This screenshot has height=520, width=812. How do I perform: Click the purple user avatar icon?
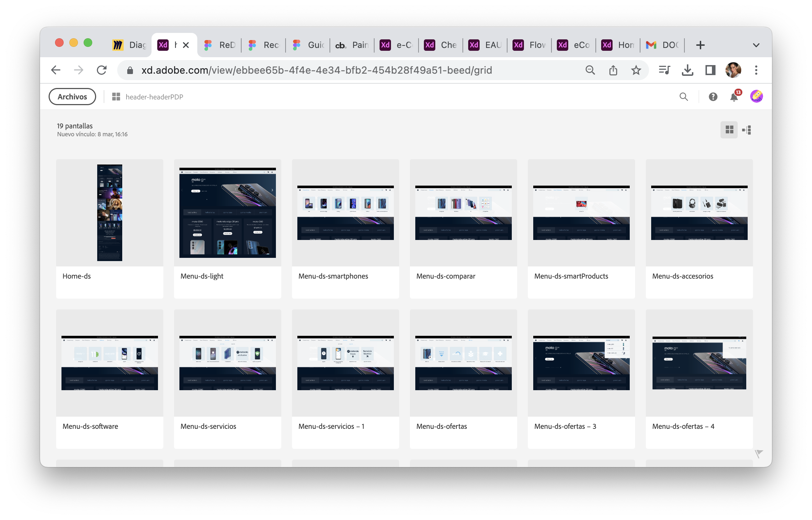pos(756,97)
